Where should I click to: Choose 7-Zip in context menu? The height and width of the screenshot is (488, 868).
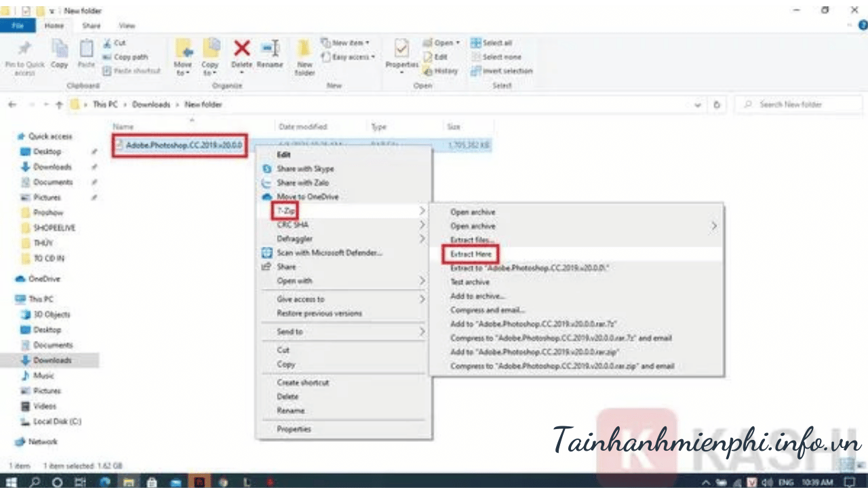[x=286, y=211]
